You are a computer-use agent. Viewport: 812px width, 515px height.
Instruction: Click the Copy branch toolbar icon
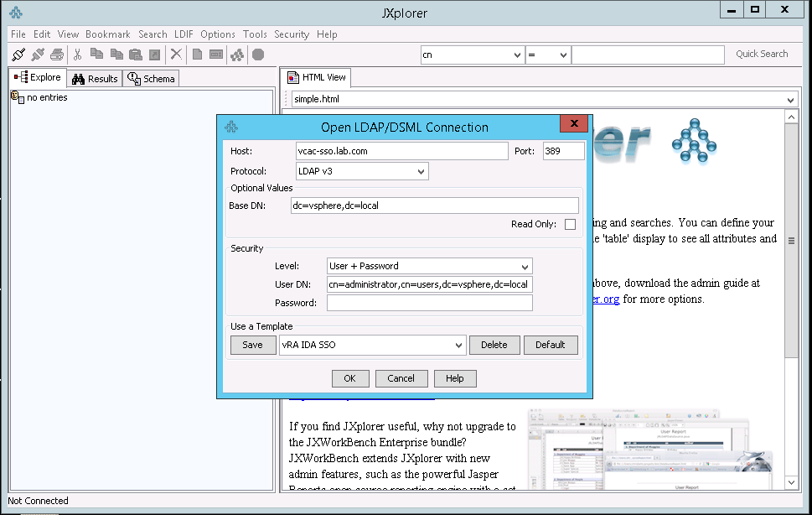pos(97,54)
